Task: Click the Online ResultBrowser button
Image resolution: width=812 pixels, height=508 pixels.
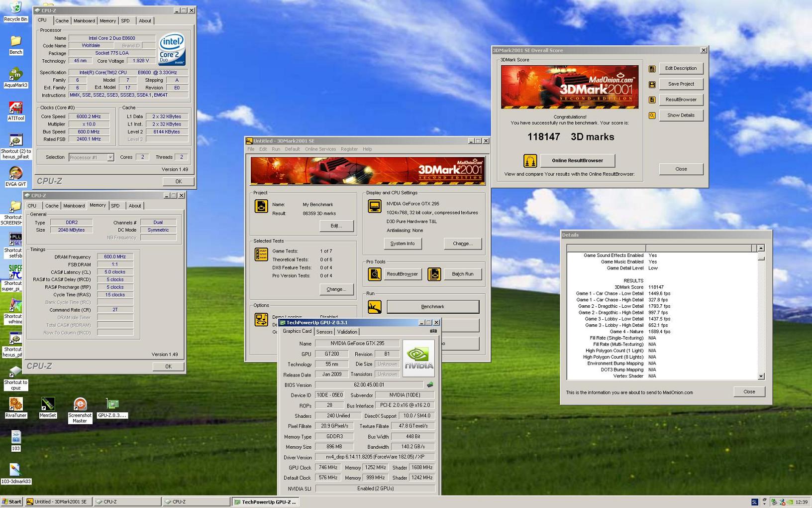Action: point(577,160)
